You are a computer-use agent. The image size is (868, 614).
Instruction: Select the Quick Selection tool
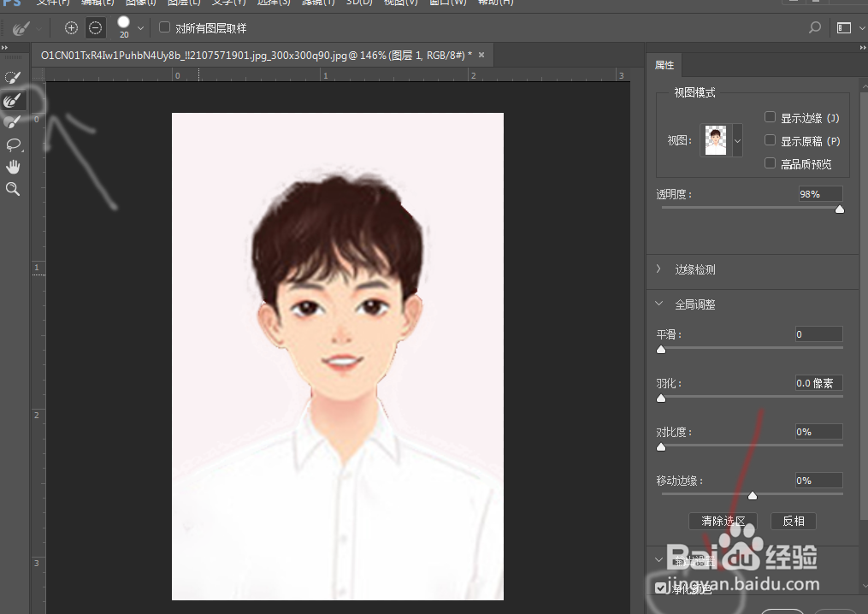tap(12, 78)
